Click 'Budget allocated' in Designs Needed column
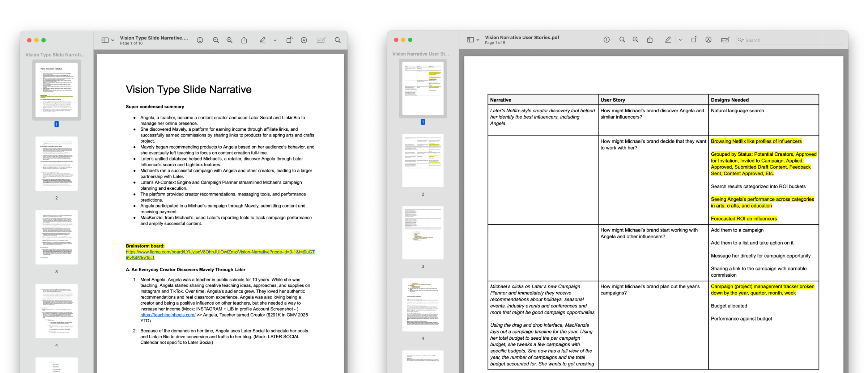The image size is (868, 373). click(729, 306)
